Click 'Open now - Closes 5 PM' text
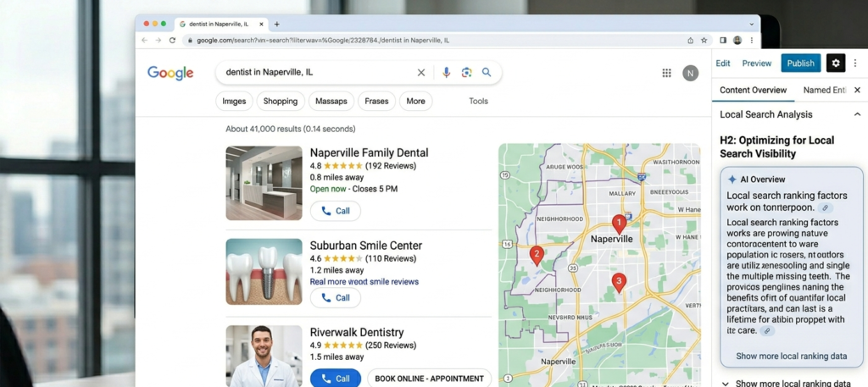 pos(353,189)
